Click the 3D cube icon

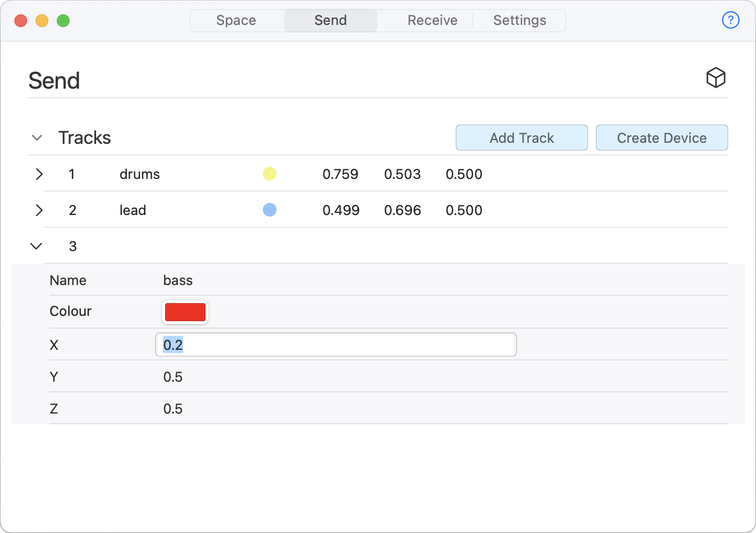[x=716, y=78]
